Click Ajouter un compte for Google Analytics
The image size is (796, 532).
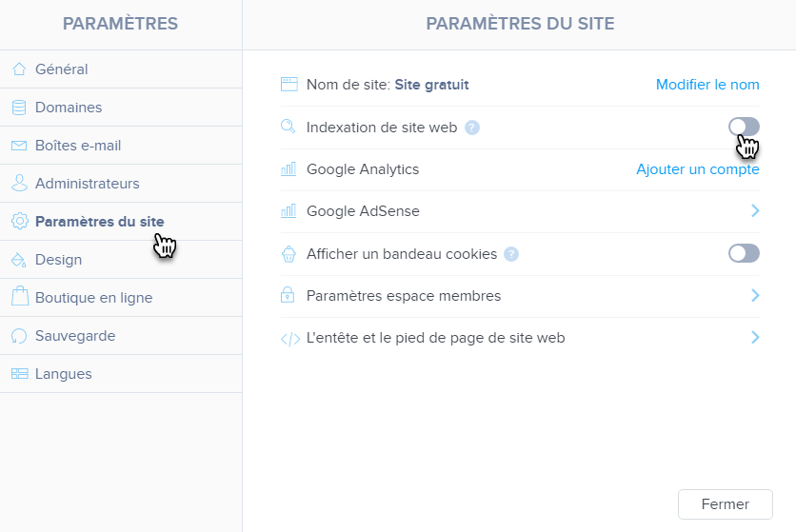point(697,169)
